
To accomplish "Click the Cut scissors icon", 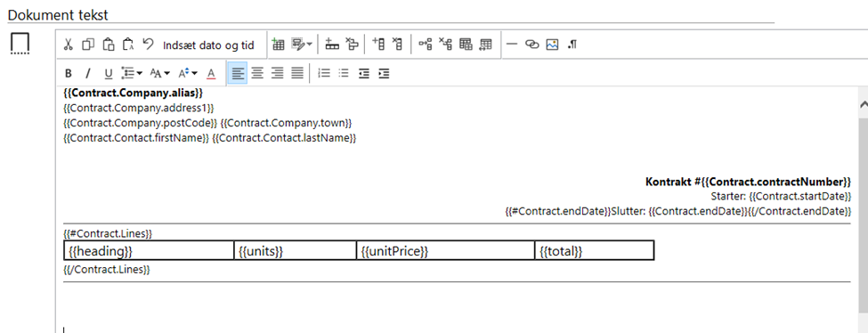I will click(68, 45).
